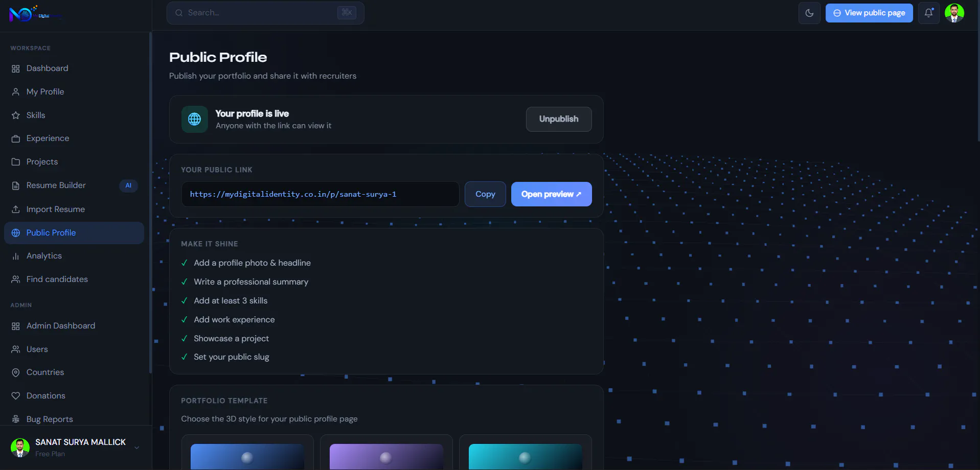This screenshot has height=470, width=980.
Task: Click the public profile URL field
Action: click(x=320, y=194)
